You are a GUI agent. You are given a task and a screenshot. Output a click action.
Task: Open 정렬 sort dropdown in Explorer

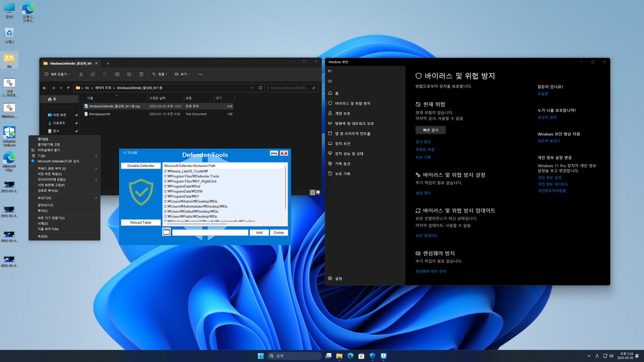160,74
